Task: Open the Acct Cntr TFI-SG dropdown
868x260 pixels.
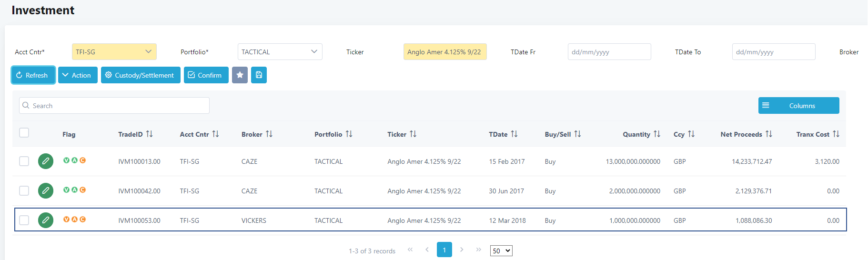Action: pos(114,52)
